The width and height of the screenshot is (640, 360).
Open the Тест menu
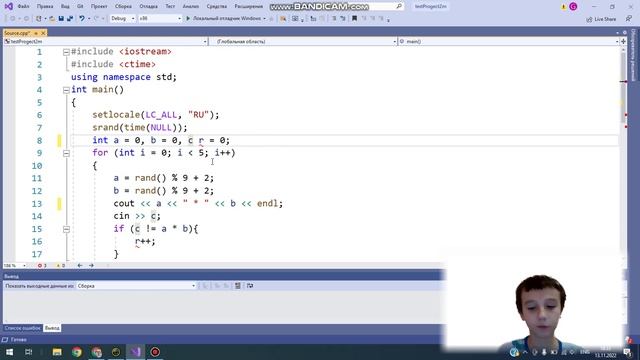tap(170, 7)
